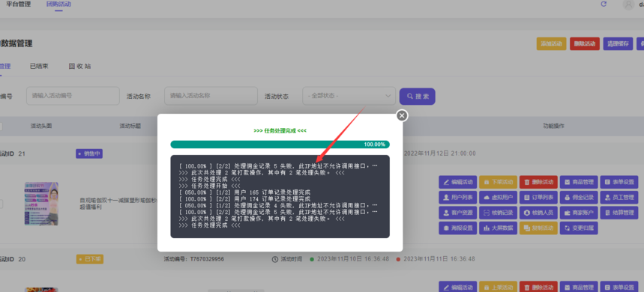Click 变更归属 for activity 21
The image size is (644, 292).
[578, 228]
